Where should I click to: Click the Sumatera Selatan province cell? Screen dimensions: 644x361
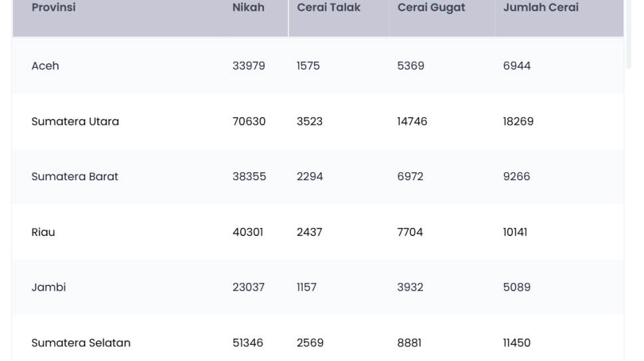pyautogui.click(x=80, y=343)
